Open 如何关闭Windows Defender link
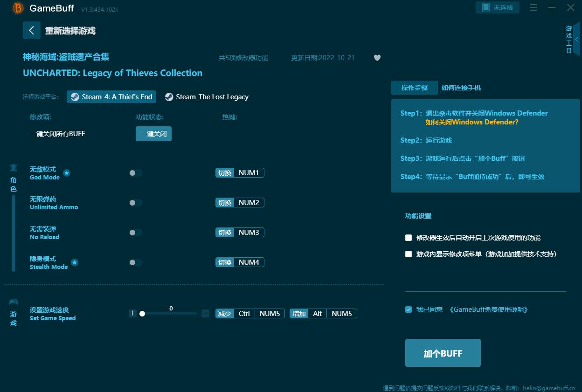The height and width of the screenshot is (392, 582). click(472, 122)
